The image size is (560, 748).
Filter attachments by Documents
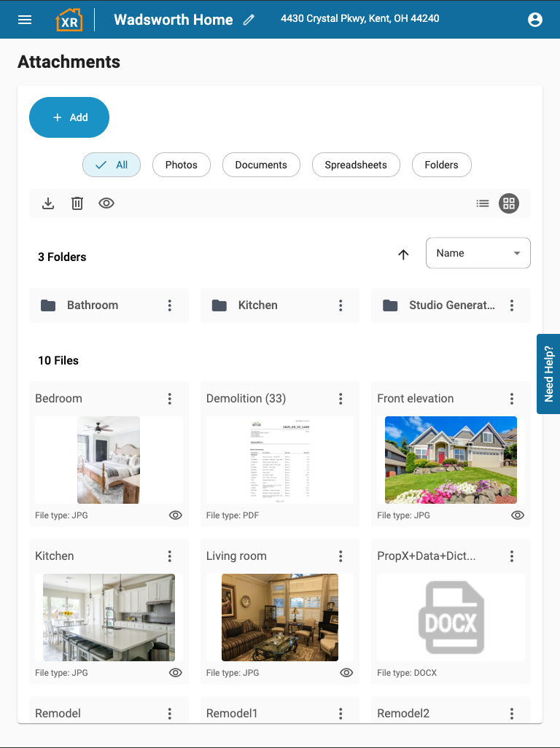pos(261,165)
